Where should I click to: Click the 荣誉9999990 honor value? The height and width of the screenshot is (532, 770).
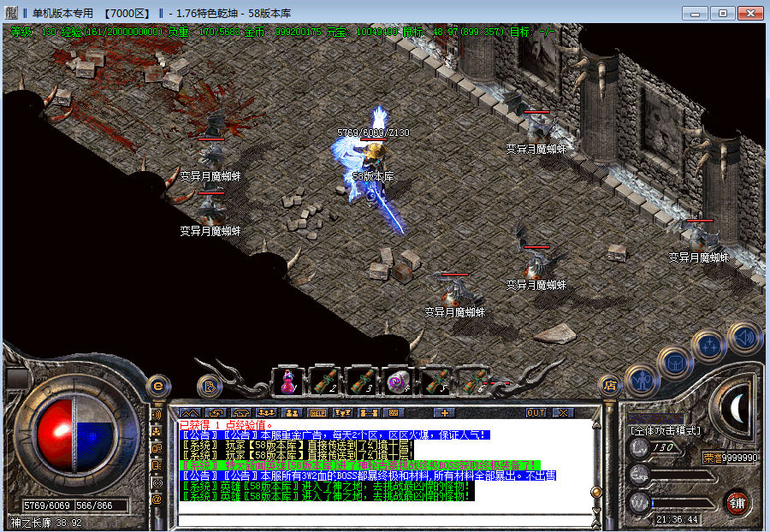tap(731, 458)
